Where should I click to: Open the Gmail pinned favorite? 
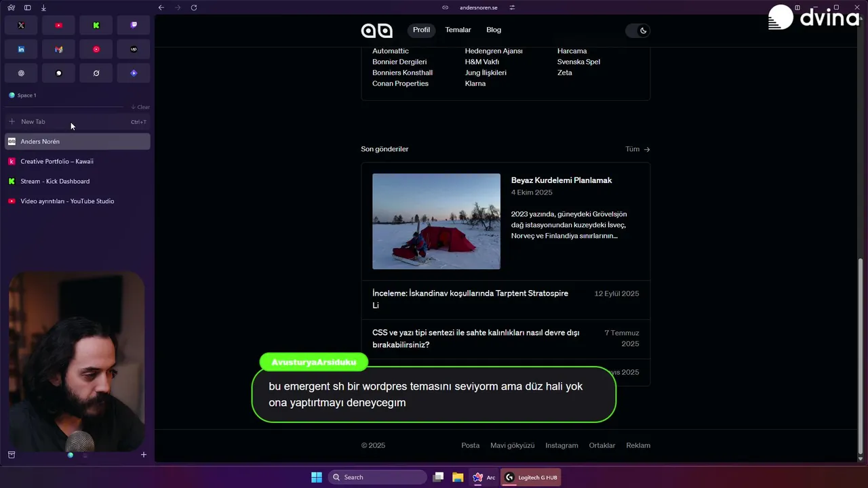coord(58,49)
